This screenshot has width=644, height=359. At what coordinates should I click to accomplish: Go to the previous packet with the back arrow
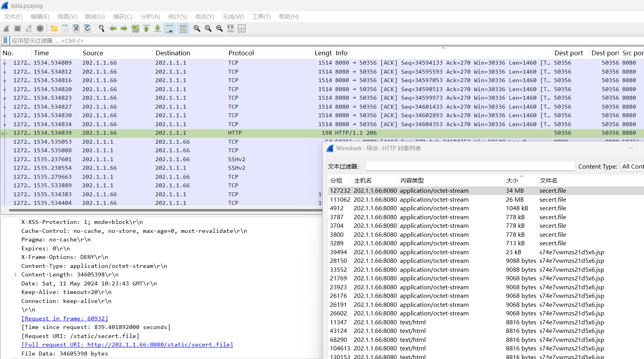coord(113,28)
